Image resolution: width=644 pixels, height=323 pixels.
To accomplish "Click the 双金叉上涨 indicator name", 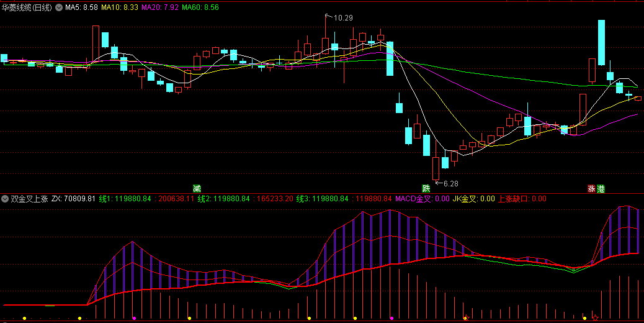I will coord(30,199).
